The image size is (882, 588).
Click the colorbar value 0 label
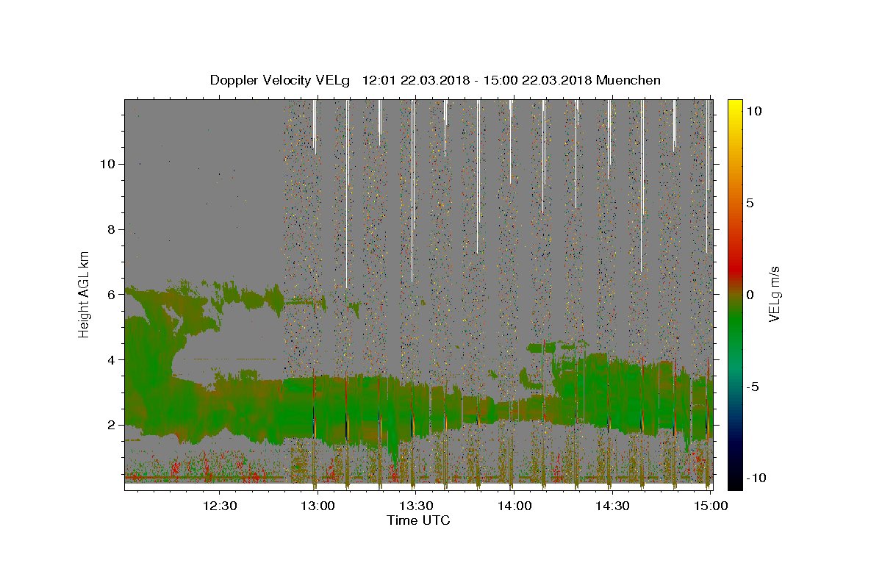click(x=750, y=294)
